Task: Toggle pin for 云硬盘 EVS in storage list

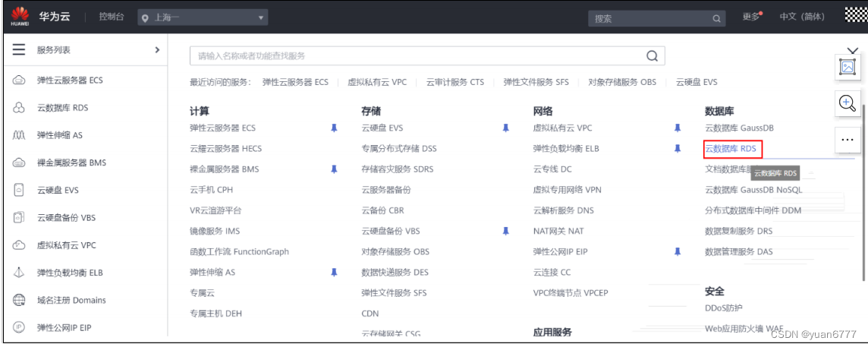Action: (x=505, y=128)
